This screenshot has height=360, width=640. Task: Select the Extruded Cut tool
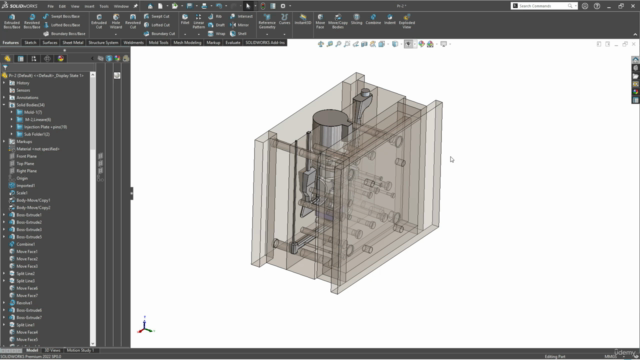[99, 21]
